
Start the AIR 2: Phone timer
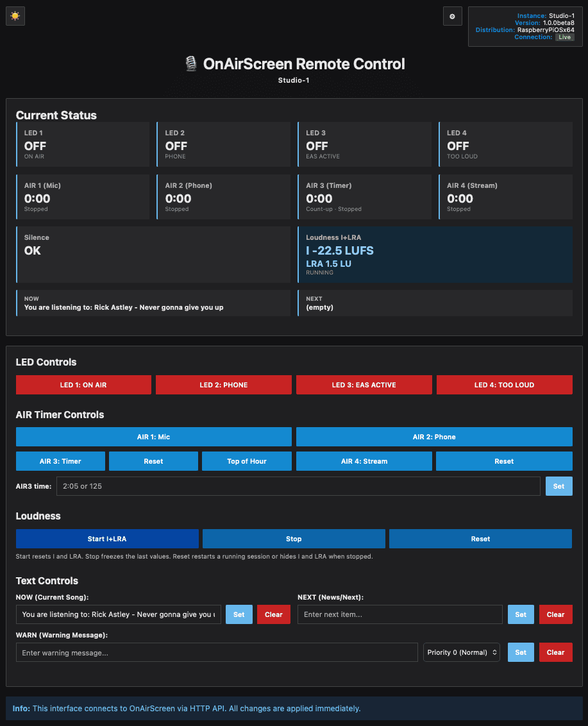point(434,437)
